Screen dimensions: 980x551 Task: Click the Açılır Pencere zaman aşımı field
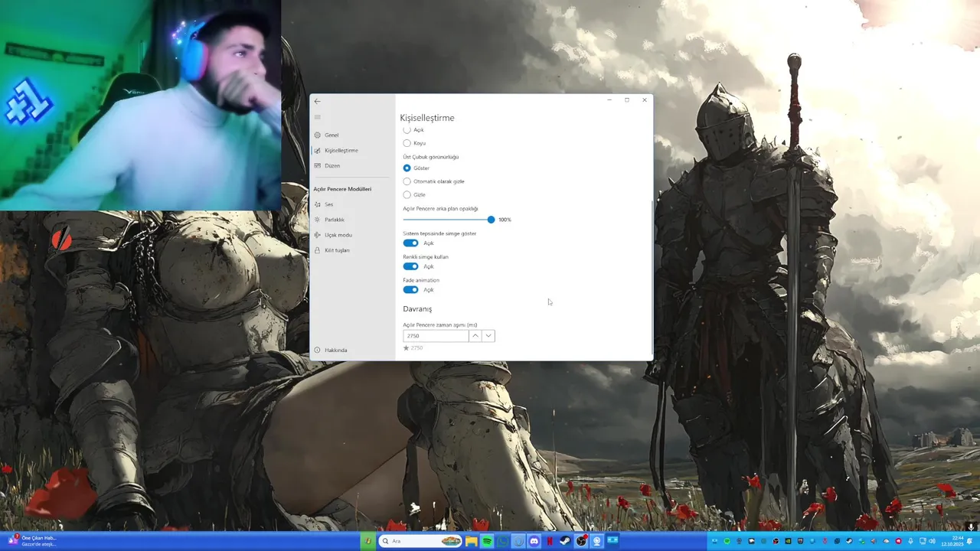click(x=436, y=336)
